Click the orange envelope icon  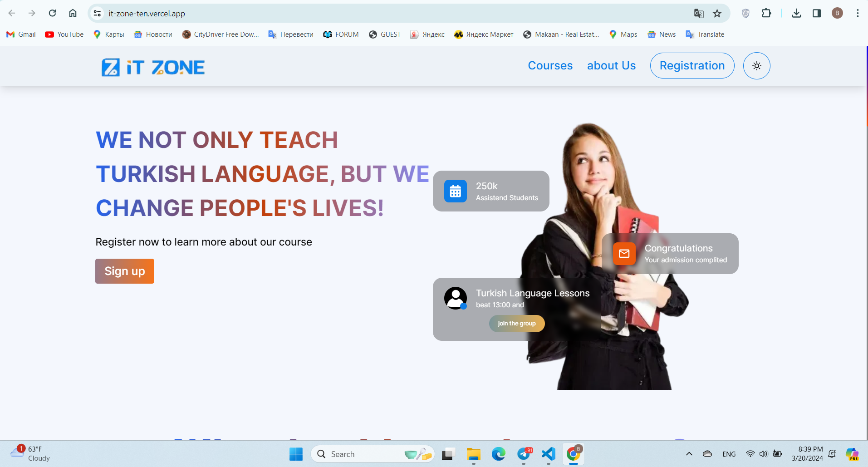pyautogui.click(x=624, y=254)
